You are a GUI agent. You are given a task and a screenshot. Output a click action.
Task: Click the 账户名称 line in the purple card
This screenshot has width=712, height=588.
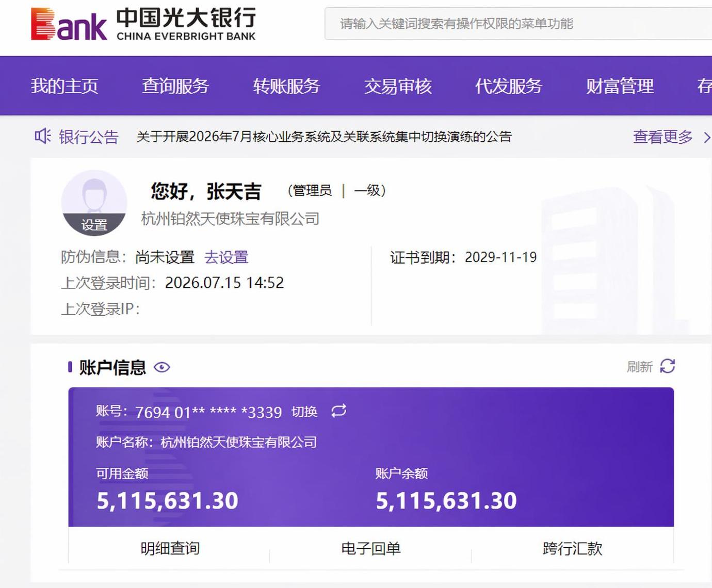click(x=206, y=442)
